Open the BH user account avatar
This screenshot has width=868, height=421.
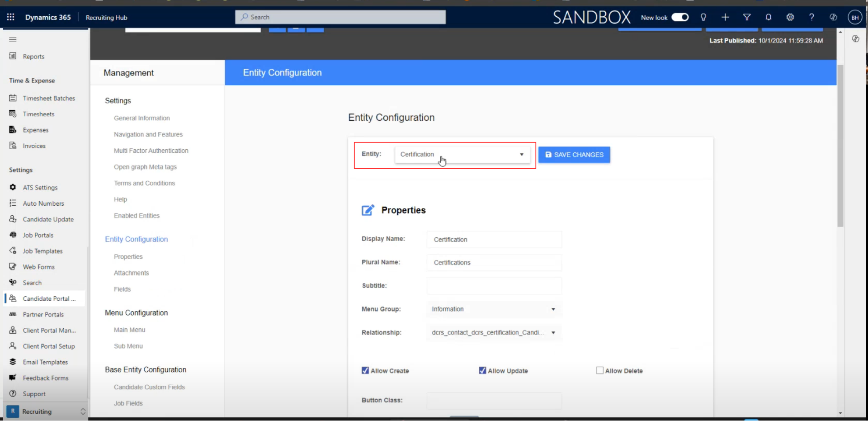855,17
